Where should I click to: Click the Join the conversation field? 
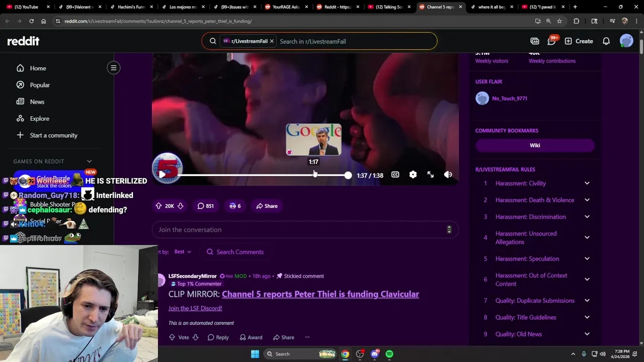click(305, 230)
